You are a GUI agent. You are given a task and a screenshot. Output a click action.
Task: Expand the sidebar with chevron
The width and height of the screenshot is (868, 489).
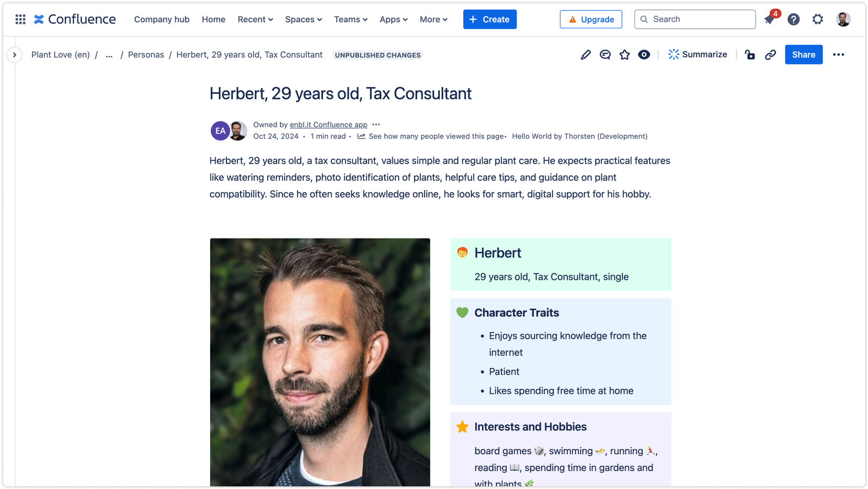[15, 55]
